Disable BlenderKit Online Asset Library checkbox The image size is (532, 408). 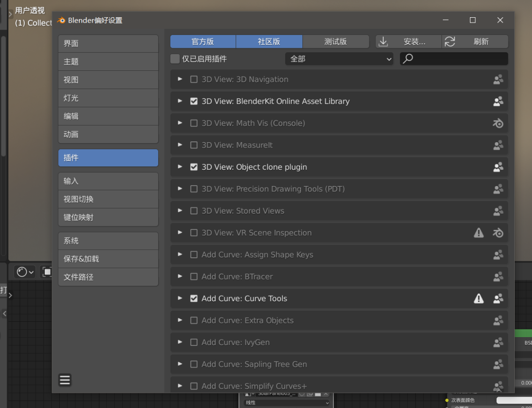tap(194, 101)
